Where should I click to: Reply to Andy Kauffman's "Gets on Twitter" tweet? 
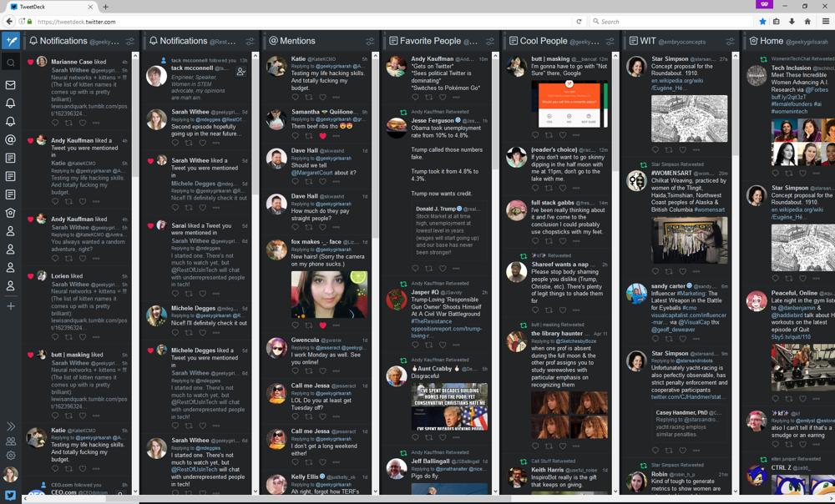415,97
